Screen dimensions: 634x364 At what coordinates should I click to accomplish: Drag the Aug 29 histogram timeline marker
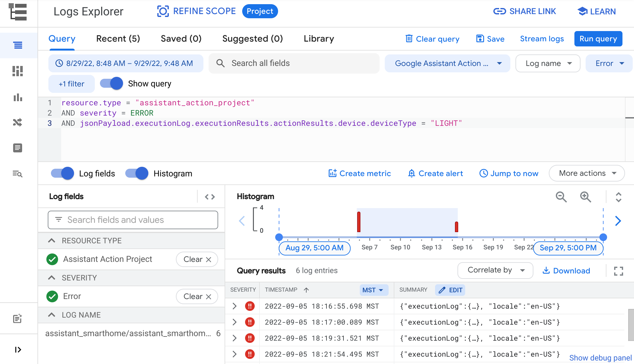pyautogui.click(x=278, y=237)
